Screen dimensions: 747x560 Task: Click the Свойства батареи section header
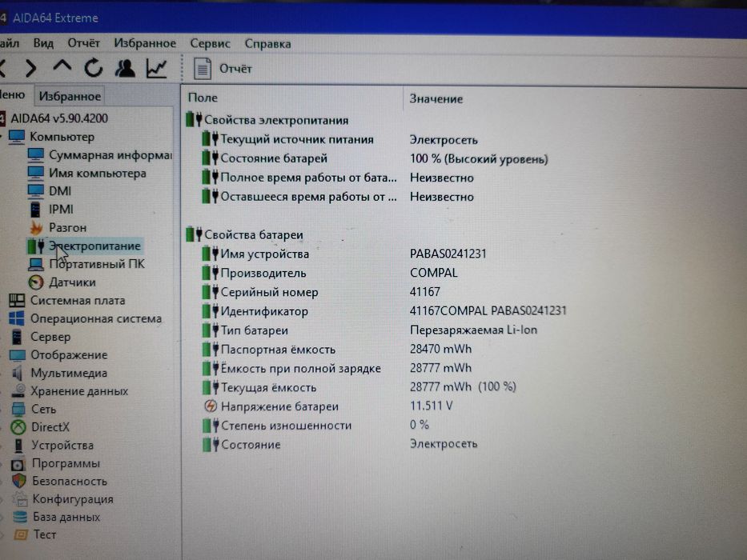[x=254, y=234]
